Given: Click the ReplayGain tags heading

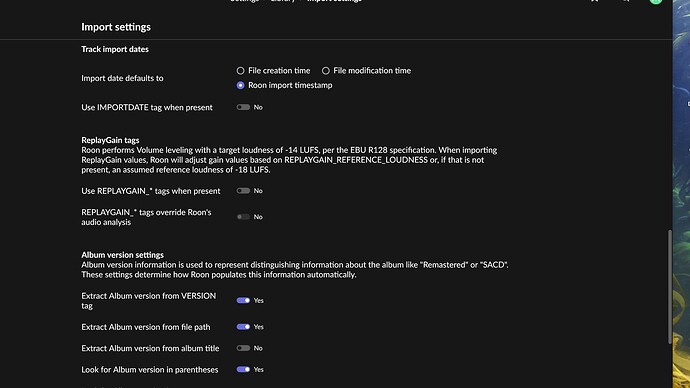Looking at the screenshot, I should pyautogui.click(x=110, y=140).
